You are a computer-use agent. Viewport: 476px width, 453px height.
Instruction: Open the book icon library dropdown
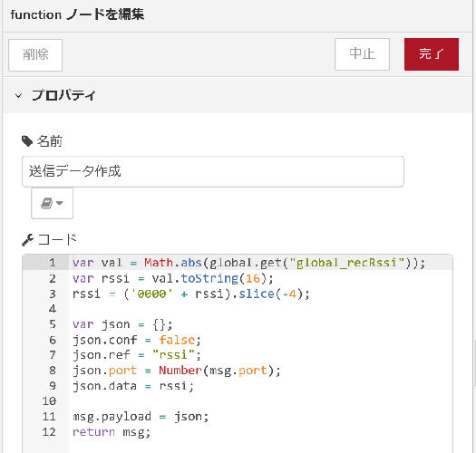pyautogui.click(x=52, y=203)
